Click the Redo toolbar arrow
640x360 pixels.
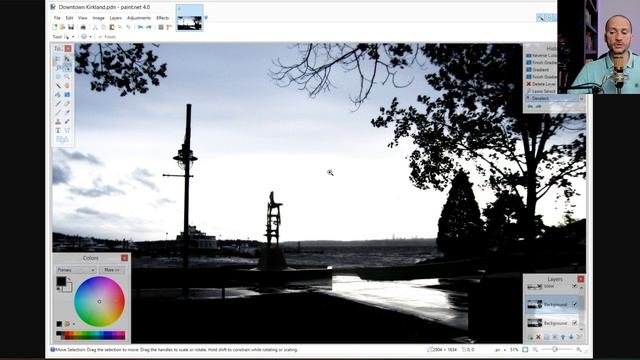coord(149,27)
